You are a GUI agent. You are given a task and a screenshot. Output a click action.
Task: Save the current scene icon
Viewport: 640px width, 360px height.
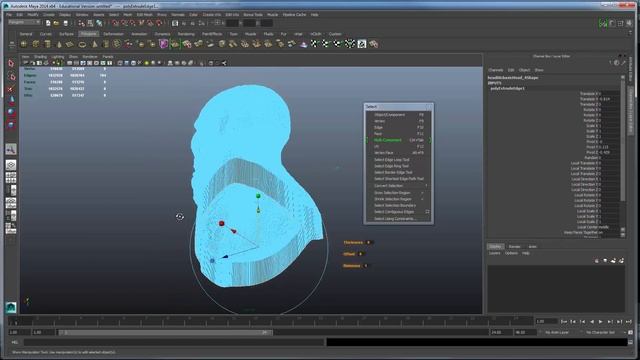point(65,23)
